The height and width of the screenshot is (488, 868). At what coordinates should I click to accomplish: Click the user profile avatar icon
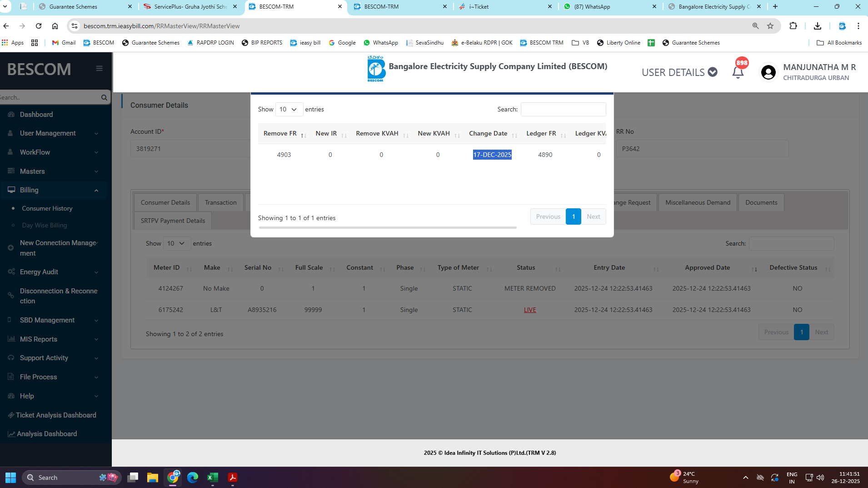click(x=768, y=72)
